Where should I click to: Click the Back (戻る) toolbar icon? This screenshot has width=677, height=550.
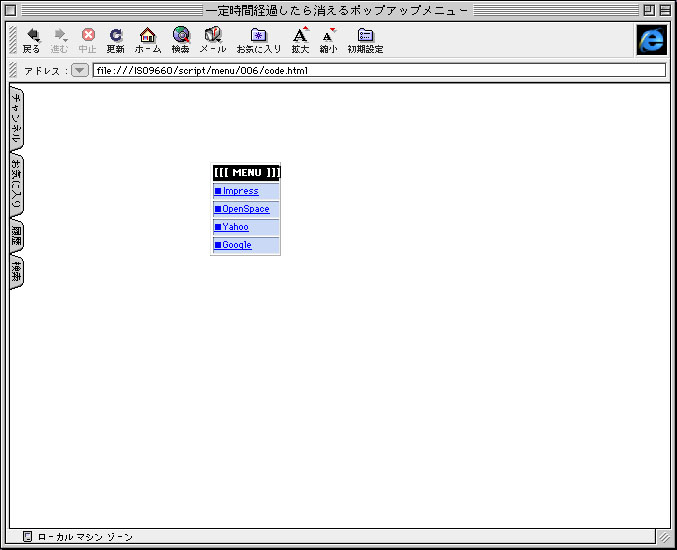[x=32, y=40]
